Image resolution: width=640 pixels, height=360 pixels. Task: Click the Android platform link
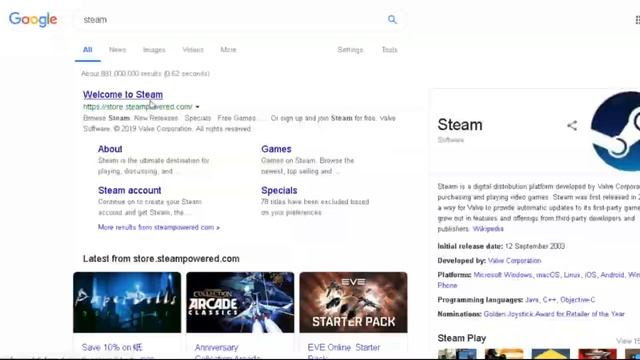[612, 275]
